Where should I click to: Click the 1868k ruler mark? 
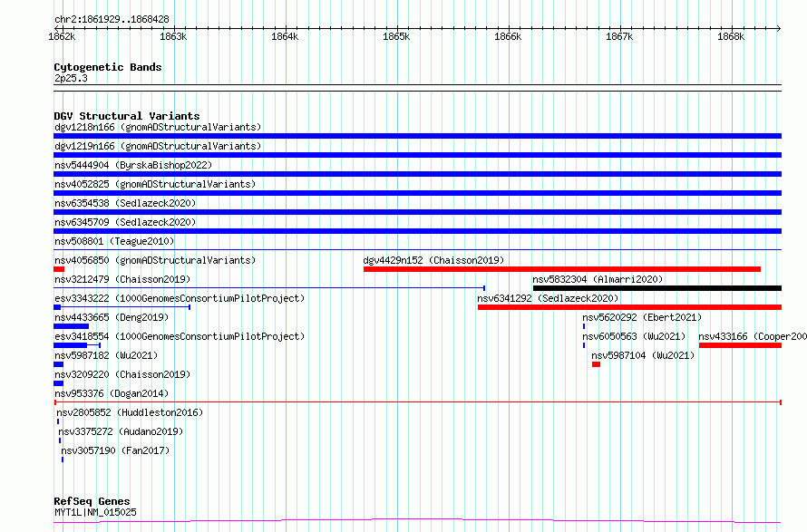pos(731,36)
